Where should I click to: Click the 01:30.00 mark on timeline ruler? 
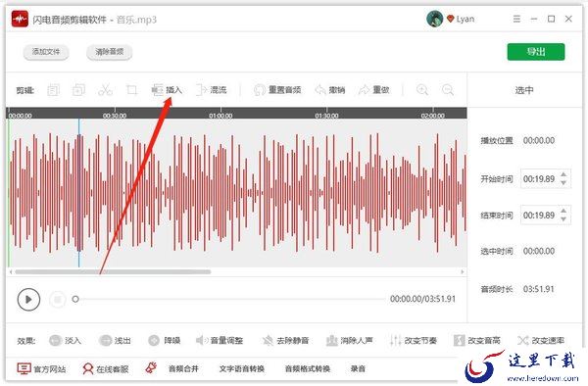326,116
